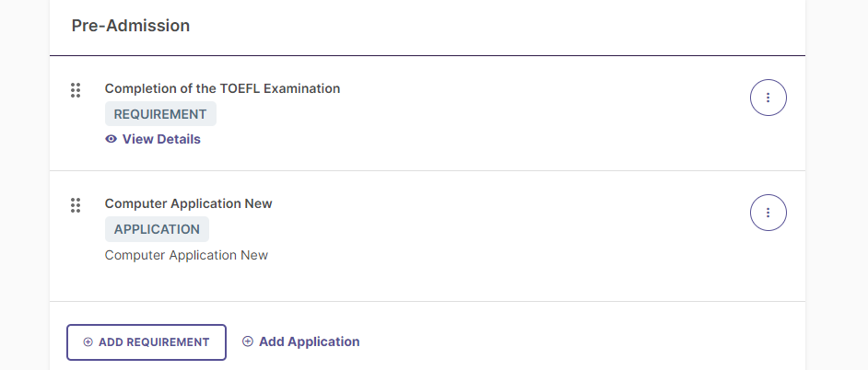Screen dimensions: 868x370
Task: Click the Add Application link text
Action: pyautogui.click(x=309, y=341)
